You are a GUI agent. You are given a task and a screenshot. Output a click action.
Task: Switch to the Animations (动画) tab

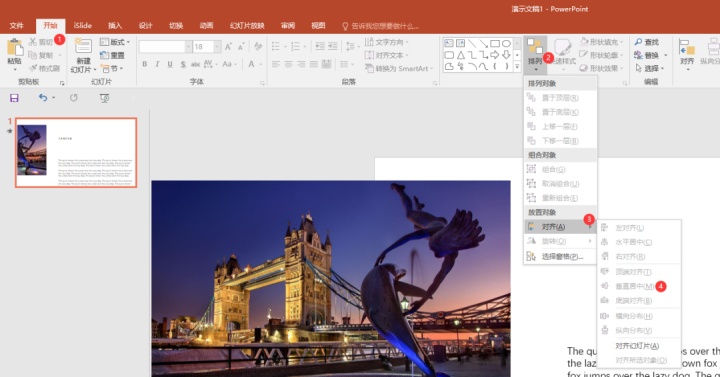click(x=207, y=26)
